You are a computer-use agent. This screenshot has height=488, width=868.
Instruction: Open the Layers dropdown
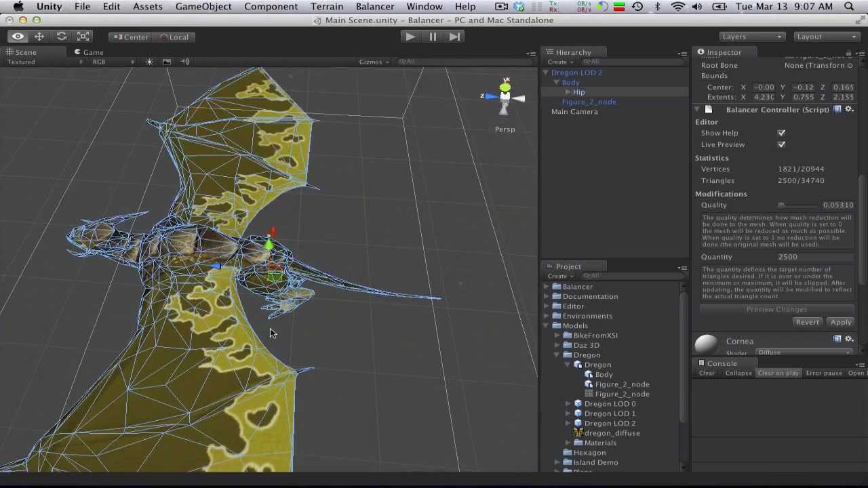tap(751, 37)
